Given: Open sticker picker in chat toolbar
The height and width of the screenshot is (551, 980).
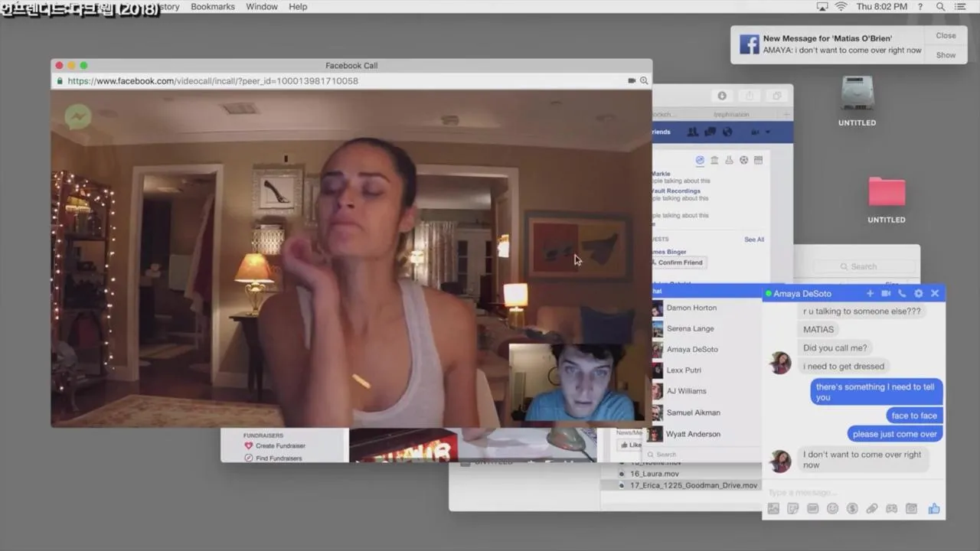Looking at the screenshot, I should tap(793, 508).
